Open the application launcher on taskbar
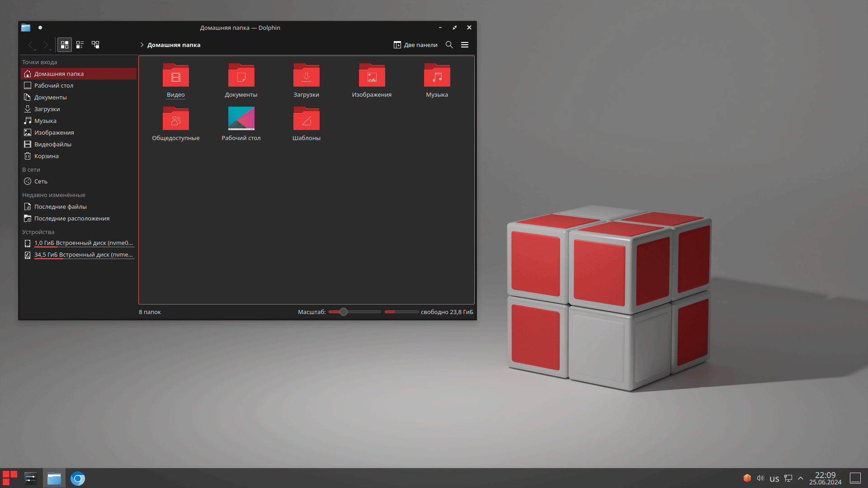 click(x=9, y=478)
